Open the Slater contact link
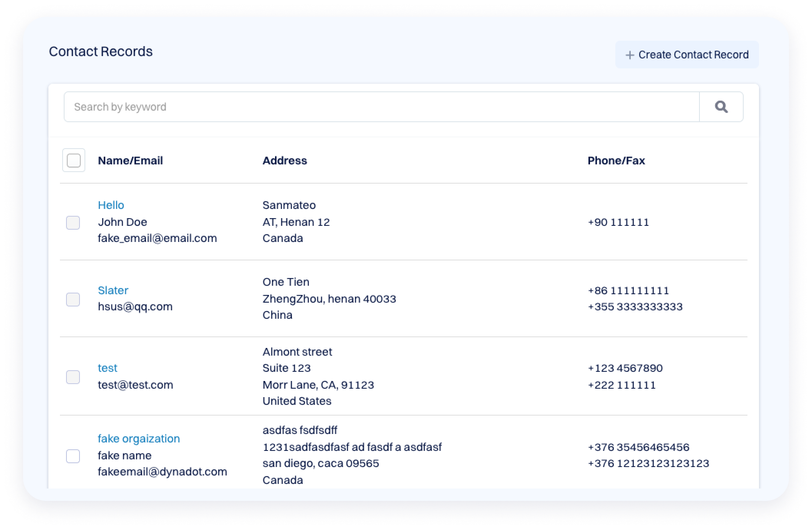 113,290
